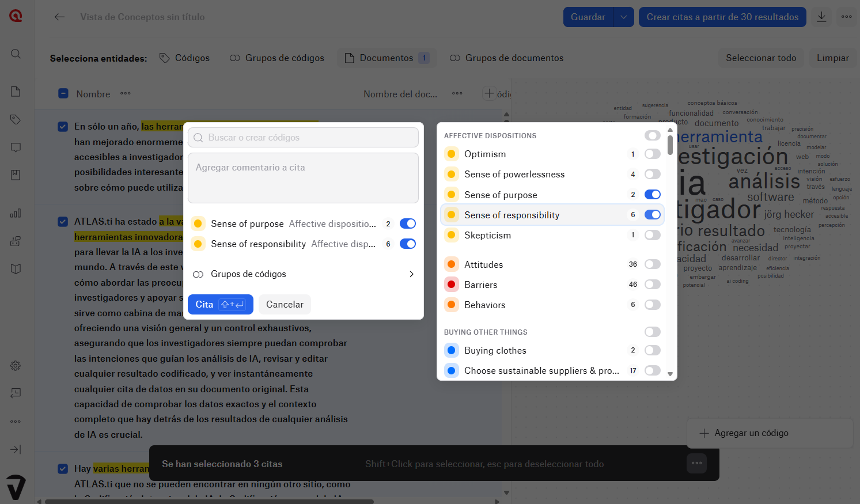Open the AI robot icon in sidebar
The width and height of the screenshot is (860, 504).
click(16, 241)
